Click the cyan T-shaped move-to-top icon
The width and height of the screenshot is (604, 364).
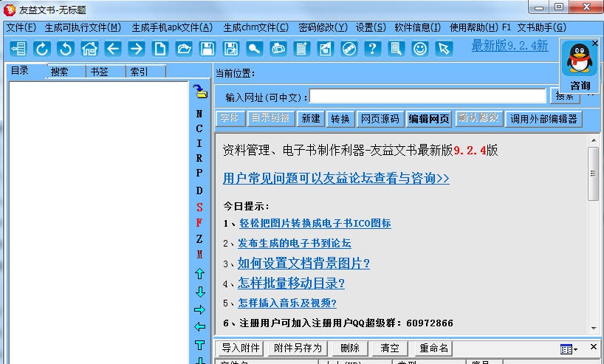tap(199, 345)
